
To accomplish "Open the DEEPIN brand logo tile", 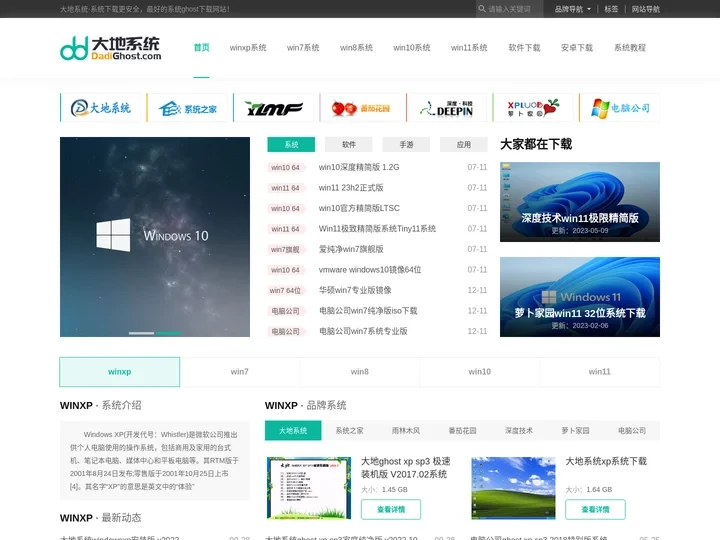I will click(x=446, y=108).
